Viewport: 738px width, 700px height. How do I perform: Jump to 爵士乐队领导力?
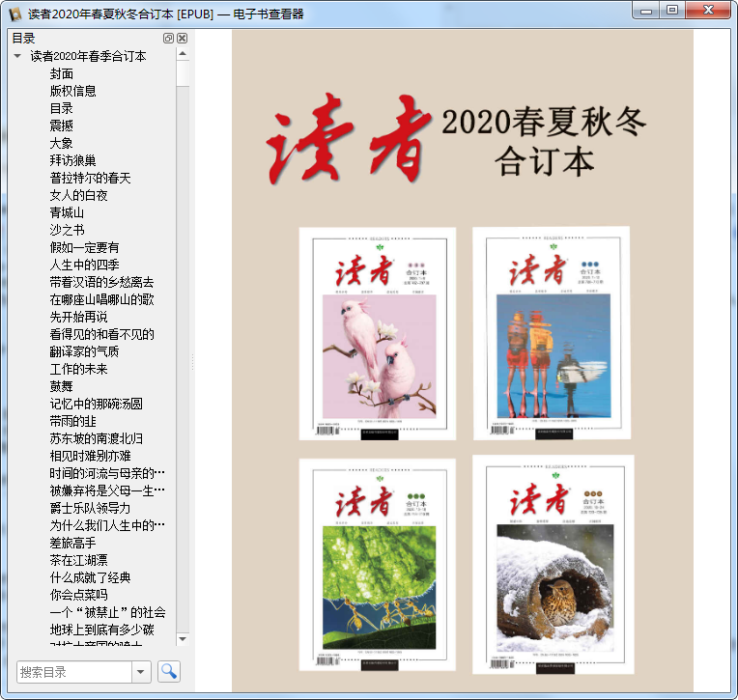click(91, 508)
